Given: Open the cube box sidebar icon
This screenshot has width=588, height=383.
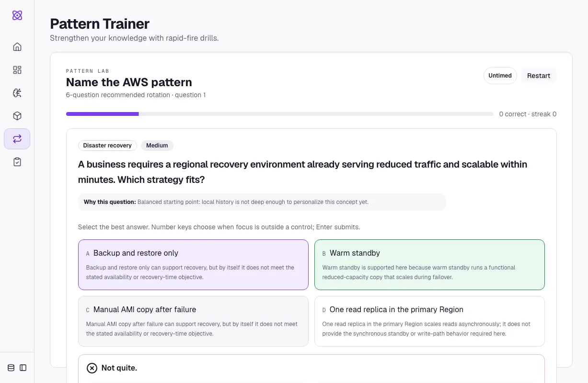Looking at the screenshot, I should 17,116.
